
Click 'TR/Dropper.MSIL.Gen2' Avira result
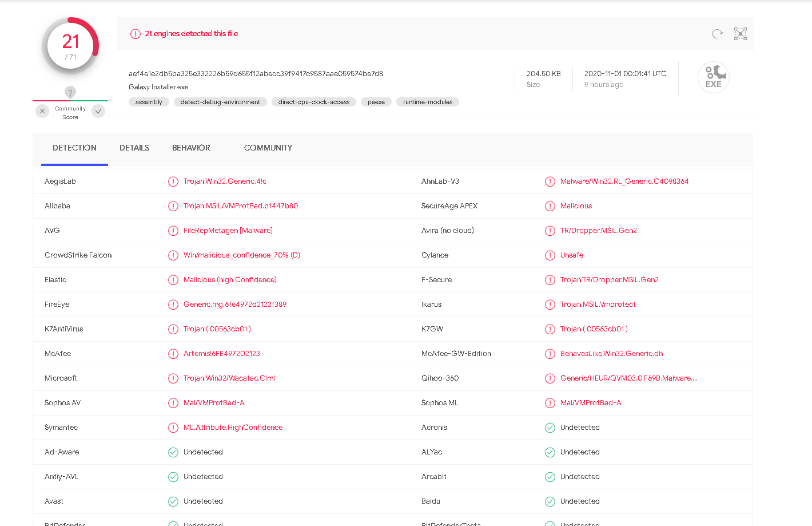[599, 231]
